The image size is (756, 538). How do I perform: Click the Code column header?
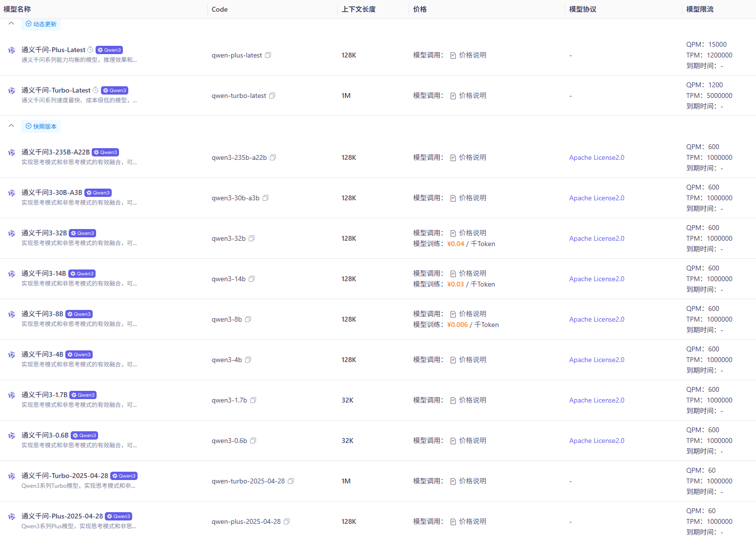click(219, 9)
